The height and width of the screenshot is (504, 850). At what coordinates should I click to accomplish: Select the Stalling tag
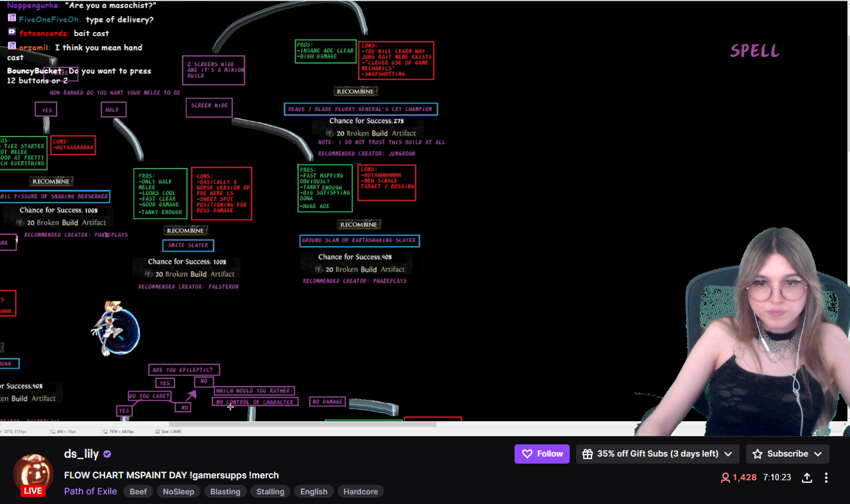point(271,491)
